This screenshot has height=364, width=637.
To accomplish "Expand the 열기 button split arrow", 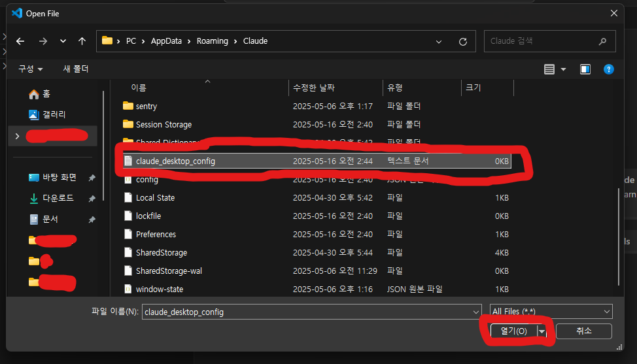I will (x=542, y=331).
